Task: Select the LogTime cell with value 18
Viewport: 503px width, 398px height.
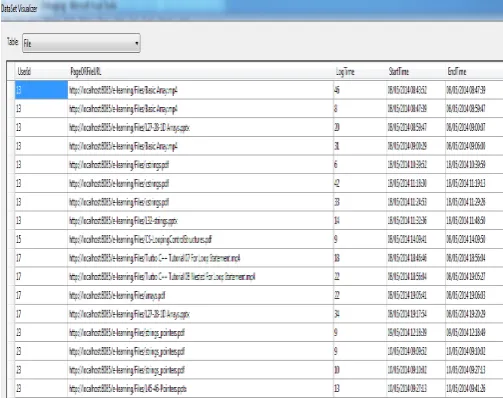Action: (359, 258)
